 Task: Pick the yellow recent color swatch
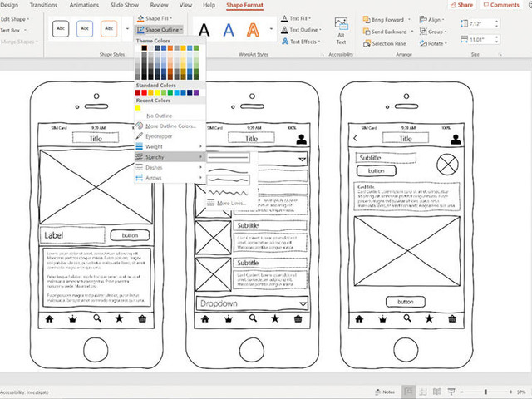tap(138, 108)
